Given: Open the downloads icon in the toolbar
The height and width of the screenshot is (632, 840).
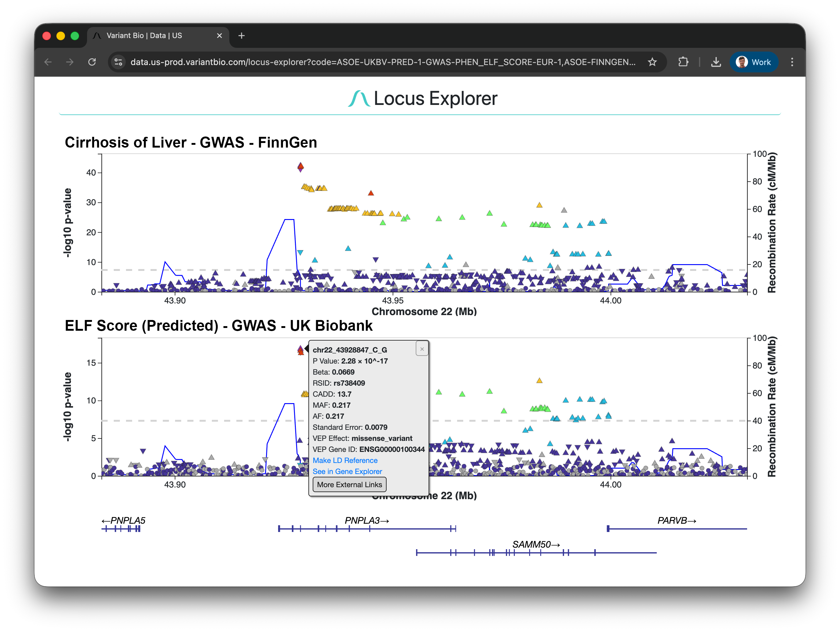Looking at the screenshot, I should 716,62.
